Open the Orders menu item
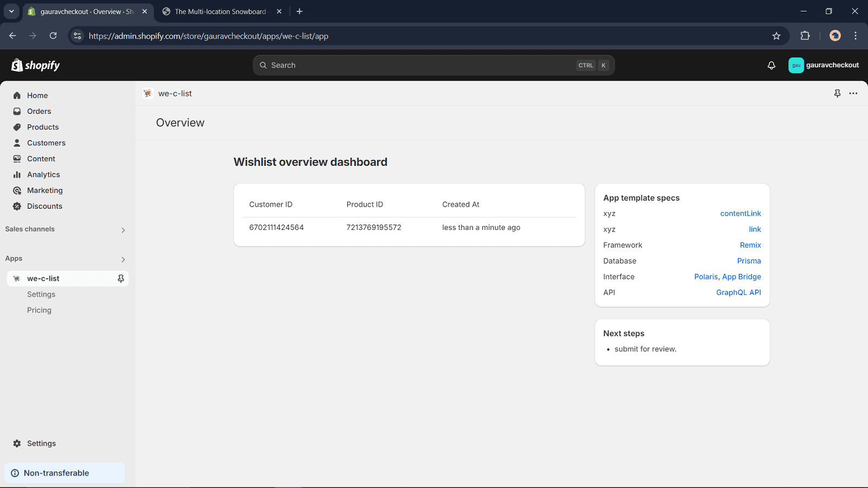This screenshot has width=868, height=488. [39, 111]
